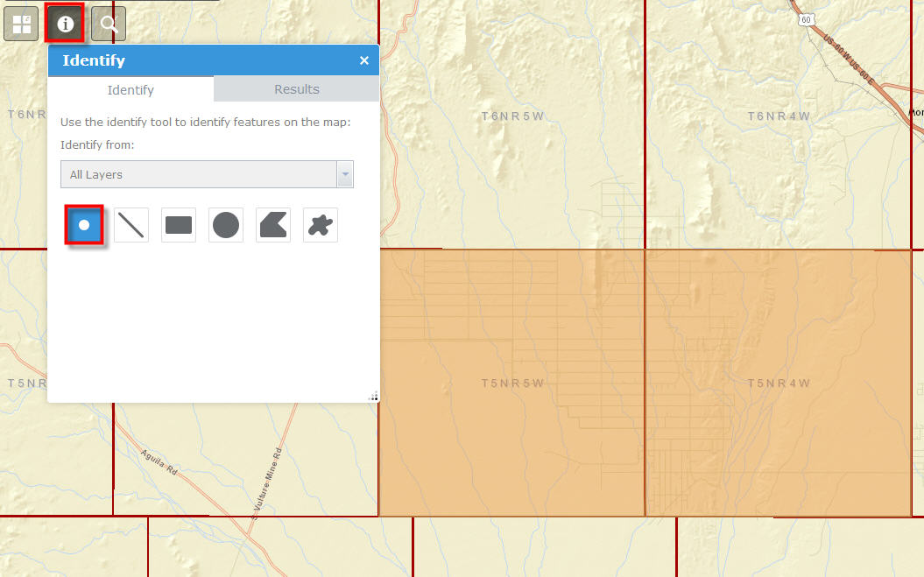Close the Identify panel
The height and width of the screenshot is (577, 924).
click(x=364, y=60)
